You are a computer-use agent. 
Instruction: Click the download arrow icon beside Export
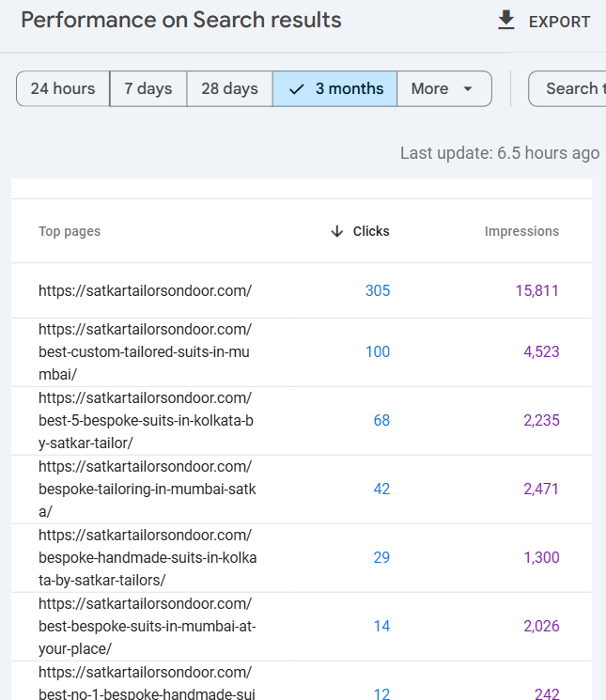[506, 21]
